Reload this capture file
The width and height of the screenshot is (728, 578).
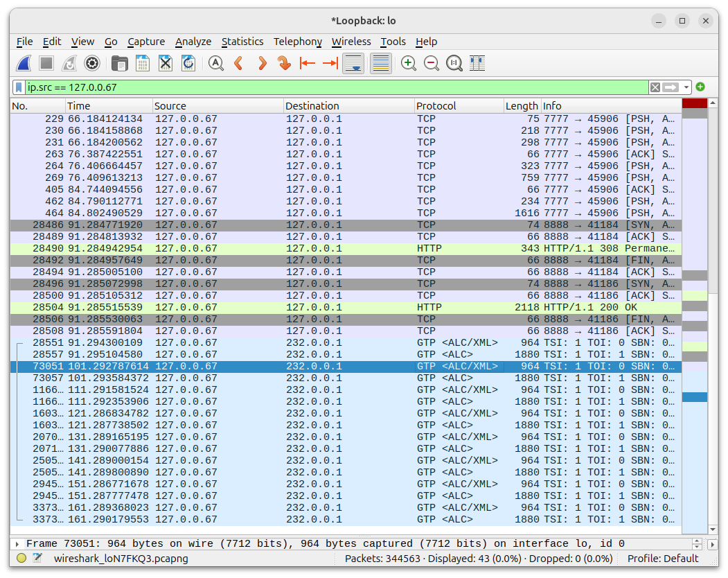[188, 63]
